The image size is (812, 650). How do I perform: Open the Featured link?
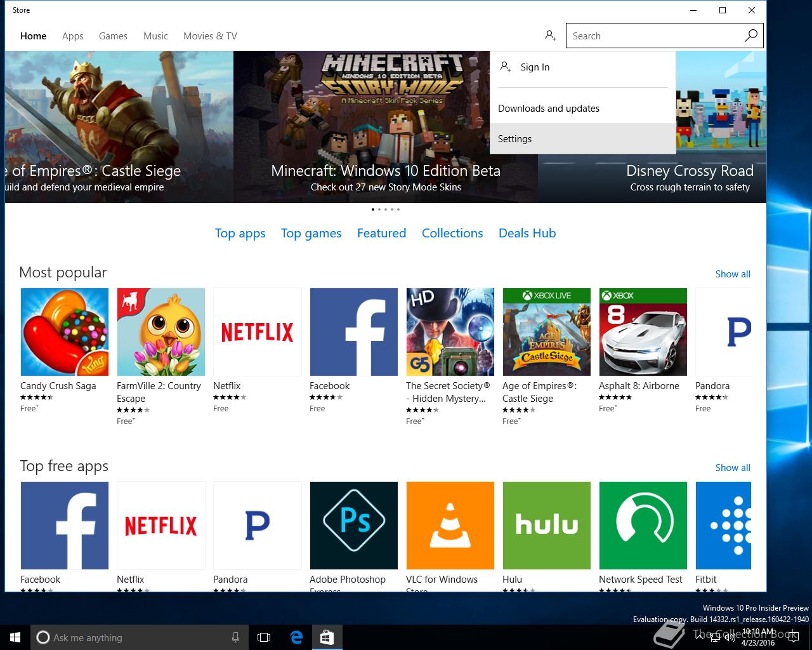pos(381,233)
